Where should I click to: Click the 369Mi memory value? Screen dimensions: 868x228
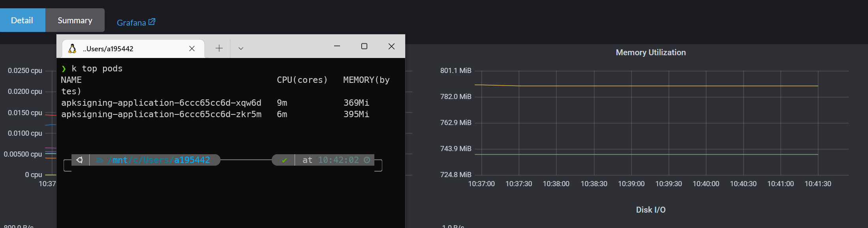(356, 103)
